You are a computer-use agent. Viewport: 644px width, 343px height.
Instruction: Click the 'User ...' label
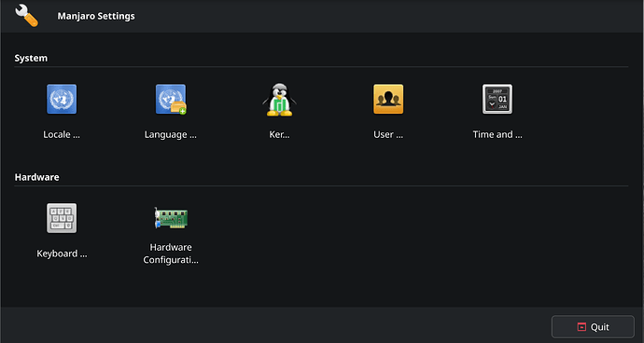point(388,134)
